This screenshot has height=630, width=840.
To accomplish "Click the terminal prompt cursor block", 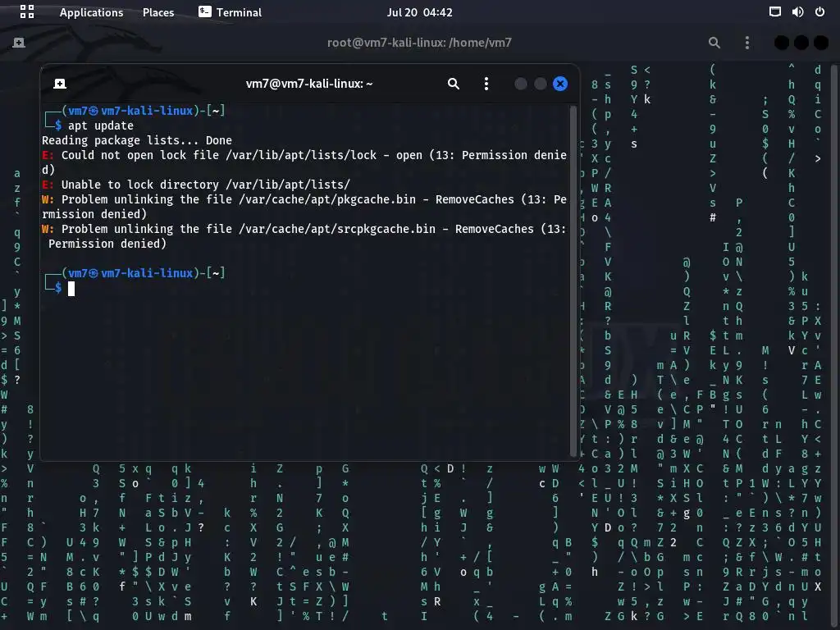I will (71, 289).
